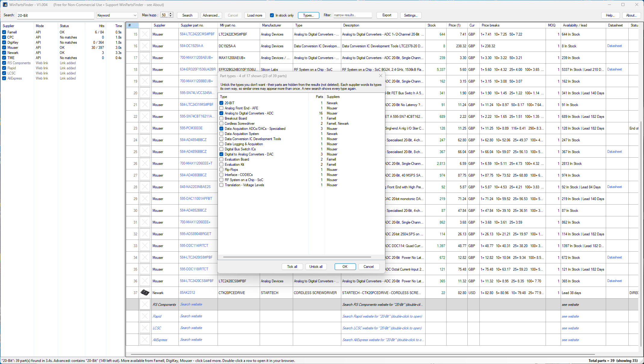Click the Newark row 37 screwdriver thumbnail

(145, 293)
